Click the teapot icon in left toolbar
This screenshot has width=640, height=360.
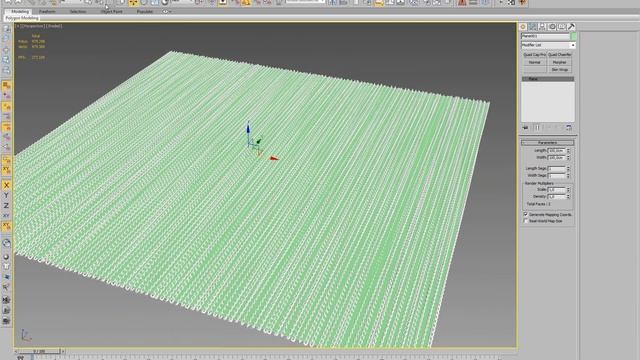tap(6, 267)
